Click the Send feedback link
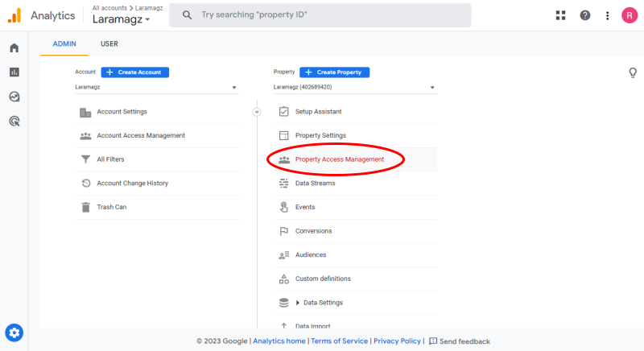Image resolution: width=644 pixels, height=351 pixels. (464, 341)
